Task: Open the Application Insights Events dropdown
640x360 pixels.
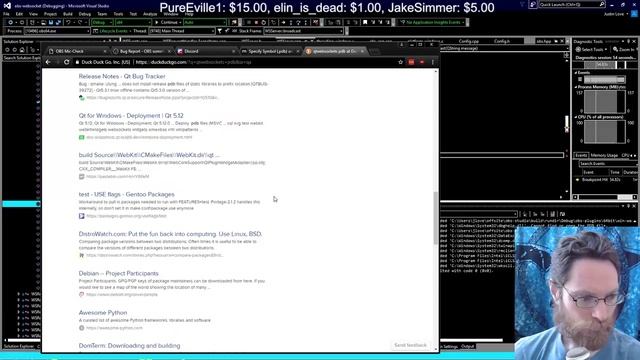Action: click(433, 22)
